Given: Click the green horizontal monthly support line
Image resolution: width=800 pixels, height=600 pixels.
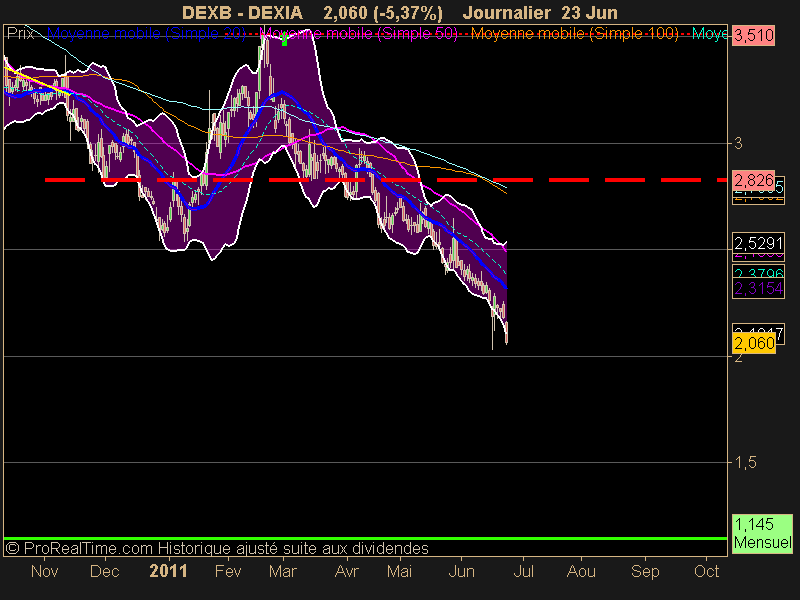Looking at the screenshot, I should tap(365, 538).
